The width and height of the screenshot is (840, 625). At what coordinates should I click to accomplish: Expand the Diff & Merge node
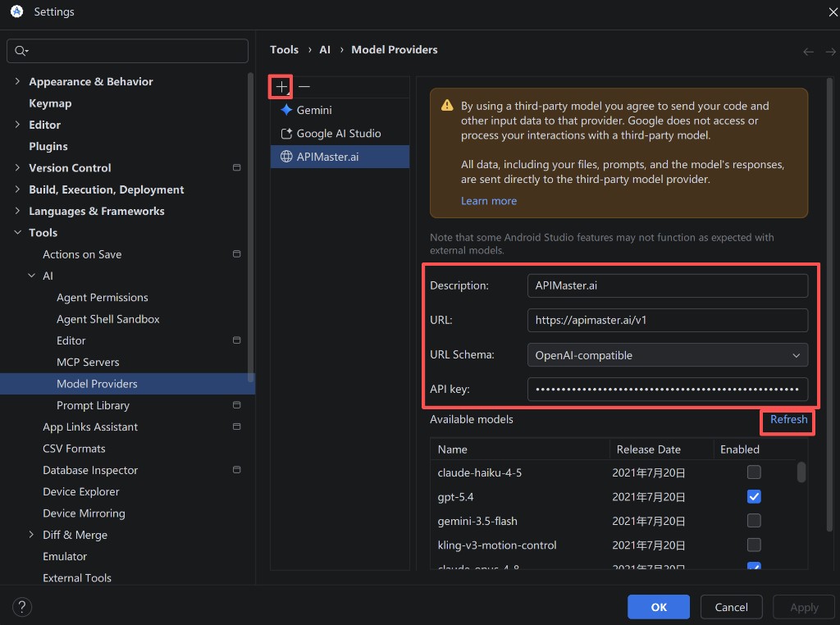pos(31,535)
